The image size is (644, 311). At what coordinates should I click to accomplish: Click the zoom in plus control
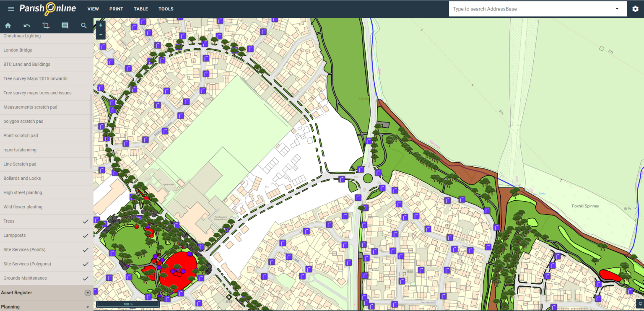click(x=100, y=25)
